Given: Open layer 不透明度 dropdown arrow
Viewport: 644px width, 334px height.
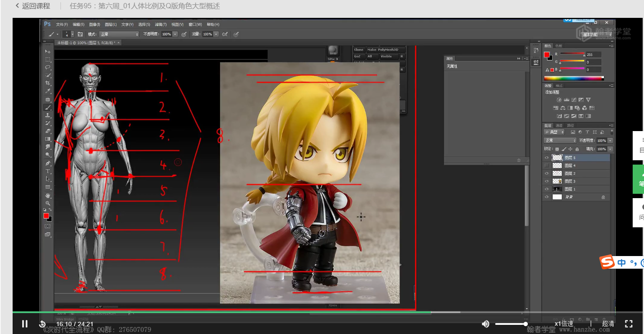Looking at the screenshot, I should pyautogui.click(x=610, y=141).
